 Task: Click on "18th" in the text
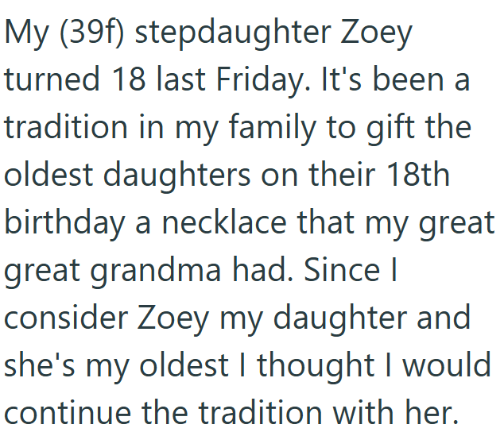(421, 175)
